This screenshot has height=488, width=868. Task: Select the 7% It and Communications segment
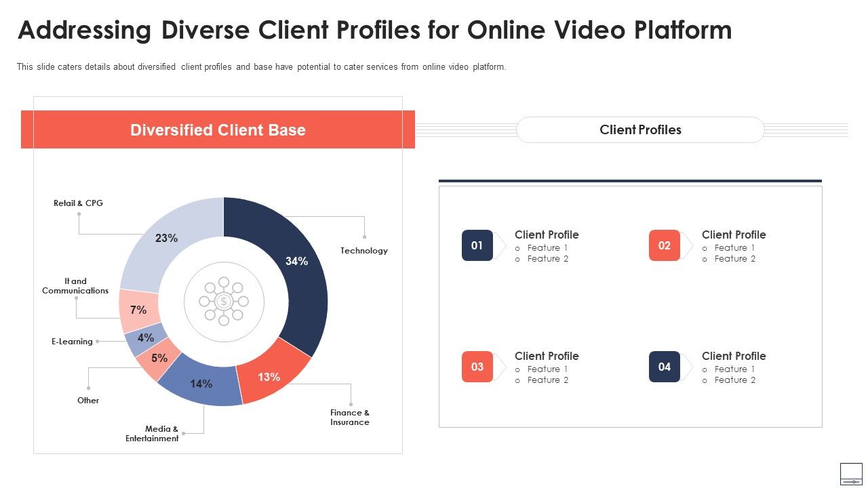139,310
